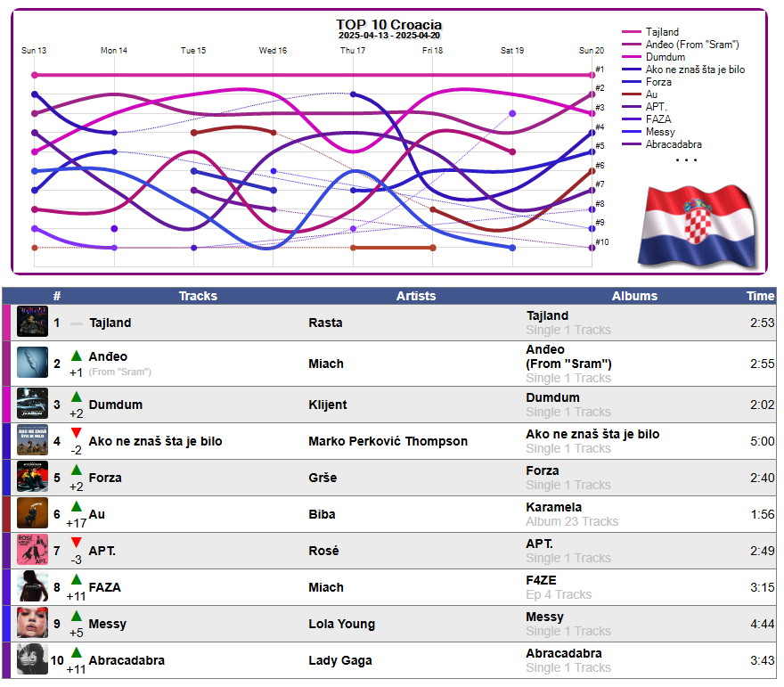This screenshot has width=784, height=687.
Task: Open the Tajland album cover thumbnail
Action: (32, 322)
